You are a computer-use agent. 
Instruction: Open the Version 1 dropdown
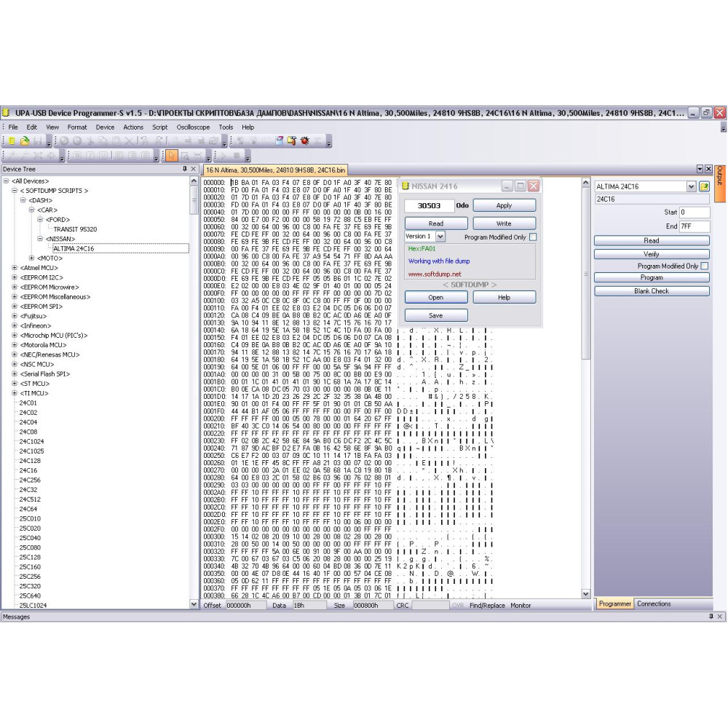440,237
